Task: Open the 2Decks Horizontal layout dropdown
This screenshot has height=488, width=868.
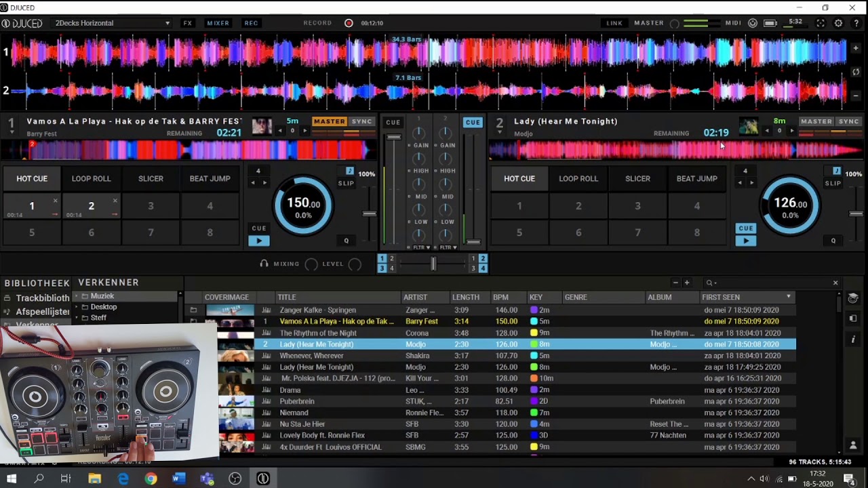Action: click(x=112, y=23)
